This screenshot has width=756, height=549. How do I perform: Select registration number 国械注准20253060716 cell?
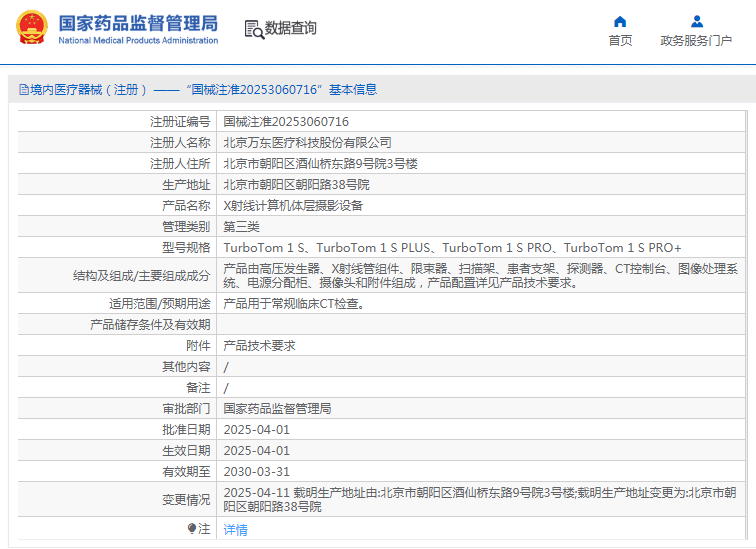[286, 121]
